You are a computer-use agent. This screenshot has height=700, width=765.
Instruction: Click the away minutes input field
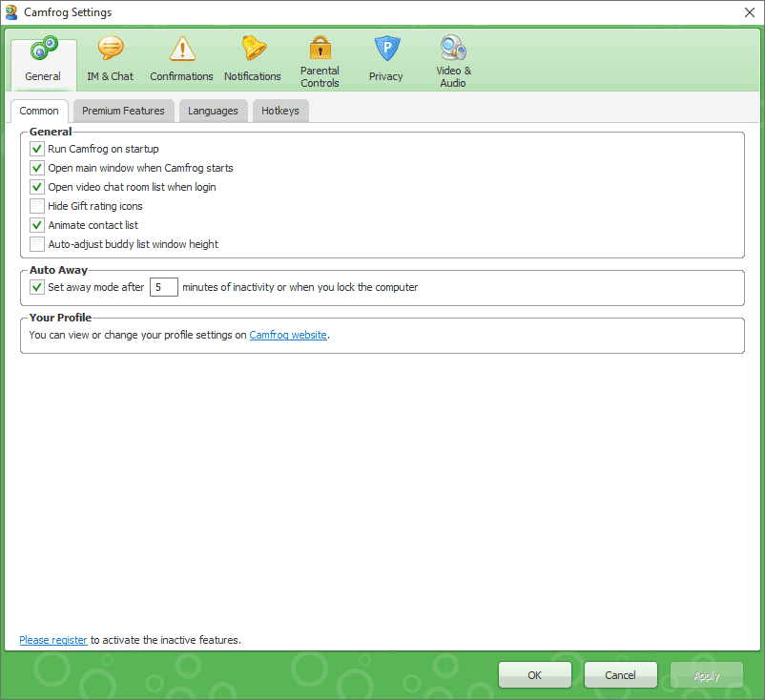(x=164, y=287)
